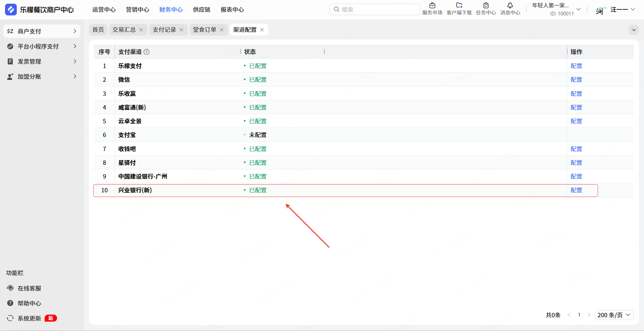
Task: Select the 渠道配置 tab
Action: point(245,30)
